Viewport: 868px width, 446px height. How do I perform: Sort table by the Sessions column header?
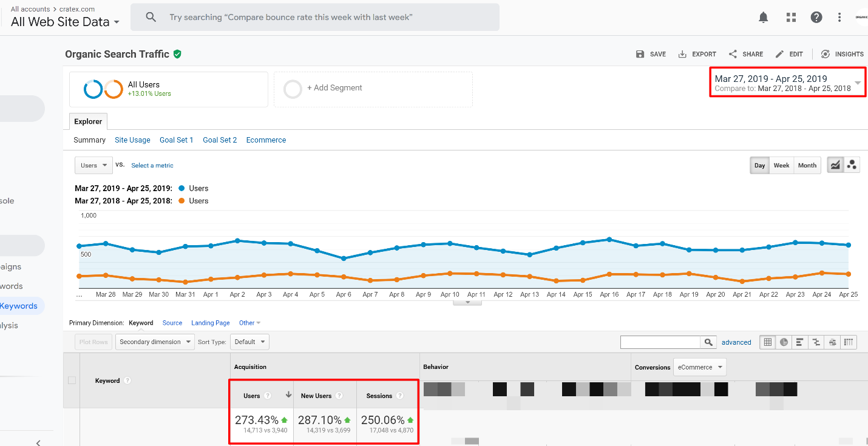click(379, 396)
